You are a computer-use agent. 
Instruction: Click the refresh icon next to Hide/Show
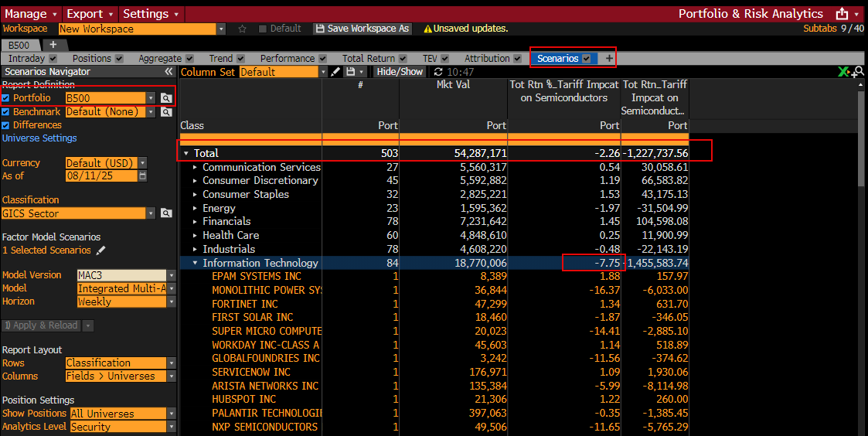point(439,72)
